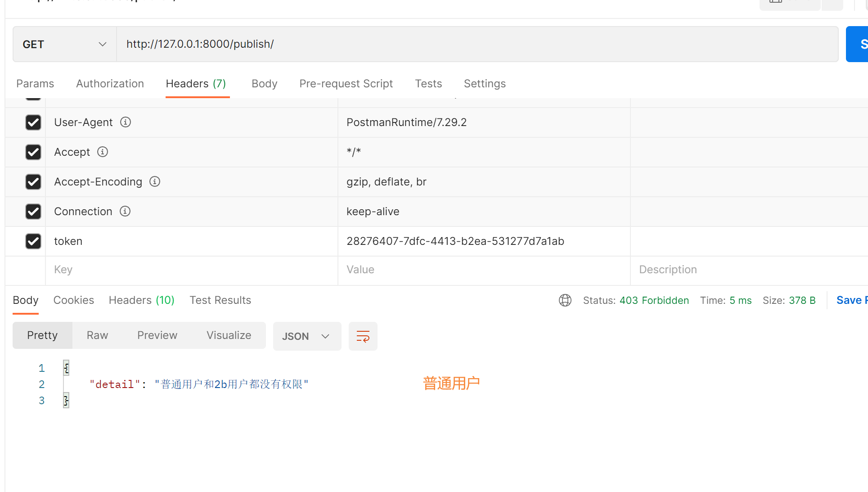This screenshot has height=492, width=868.
Task: Open the GET method dropdown
Action: point(65,44)
